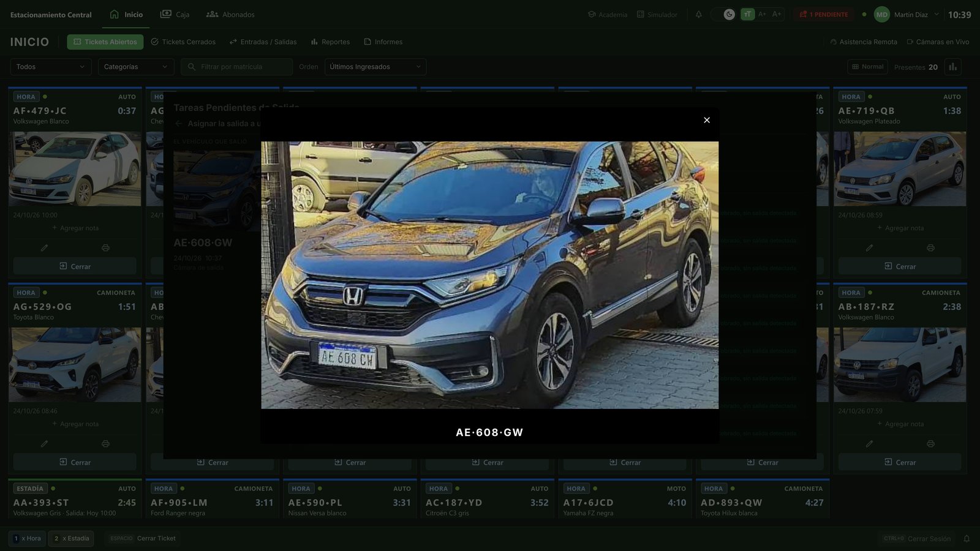Open the Inicio navigation tab
Image resolution: width=980 pixels, height=551 pixels.
tap(126, 14)
